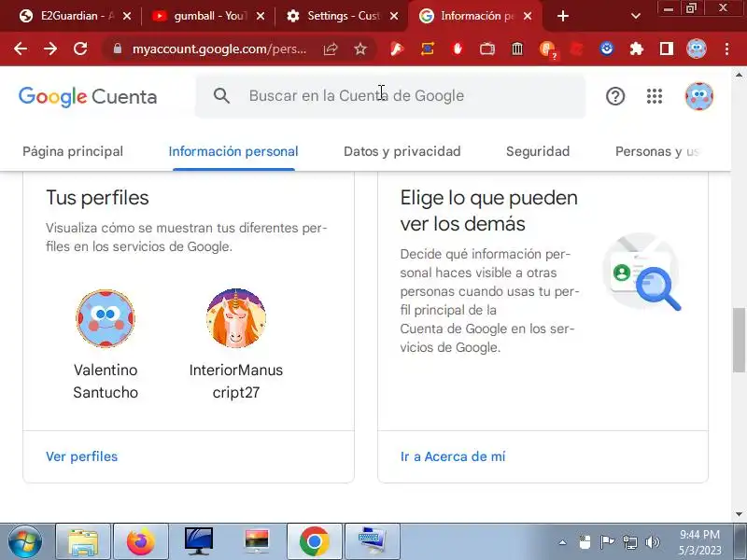The image size is (747, 560).
Task: Open the Windows Start menu
Action: 25,541
